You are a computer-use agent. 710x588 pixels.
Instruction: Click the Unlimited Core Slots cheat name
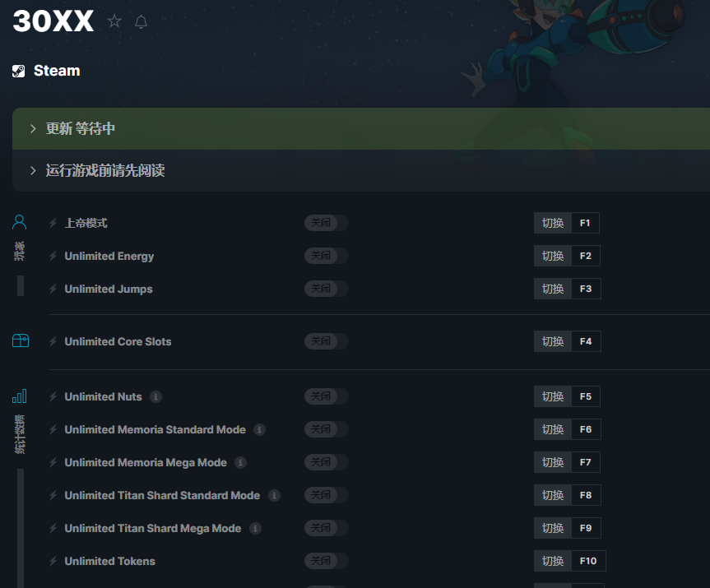pos(118,341)
